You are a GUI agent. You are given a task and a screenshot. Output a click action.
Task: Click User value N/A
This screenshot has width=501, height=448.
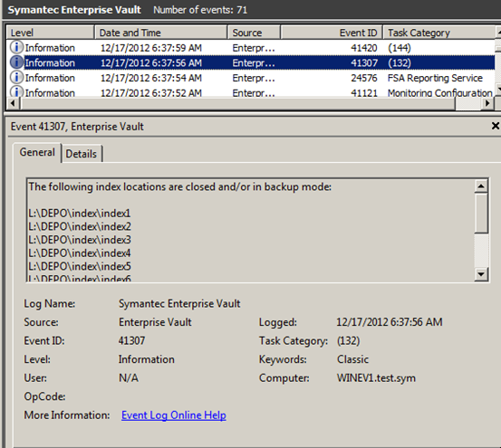tap(129, 378)
